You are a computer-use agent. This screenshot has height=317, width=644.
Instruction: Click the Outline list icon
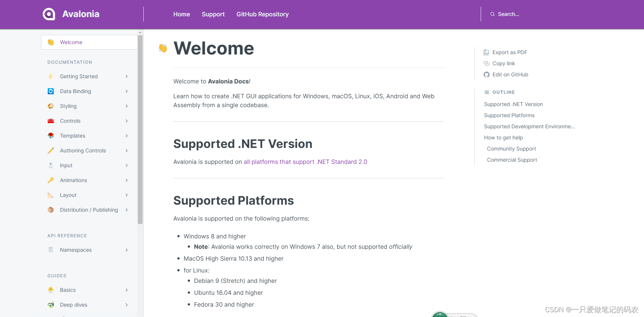point(487,92)
